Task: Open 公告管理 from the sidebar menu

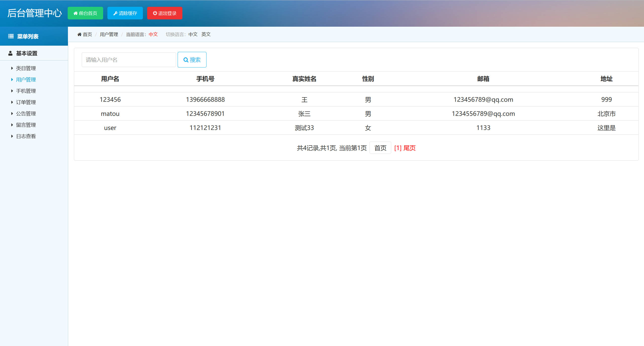Action: [25, 113]
